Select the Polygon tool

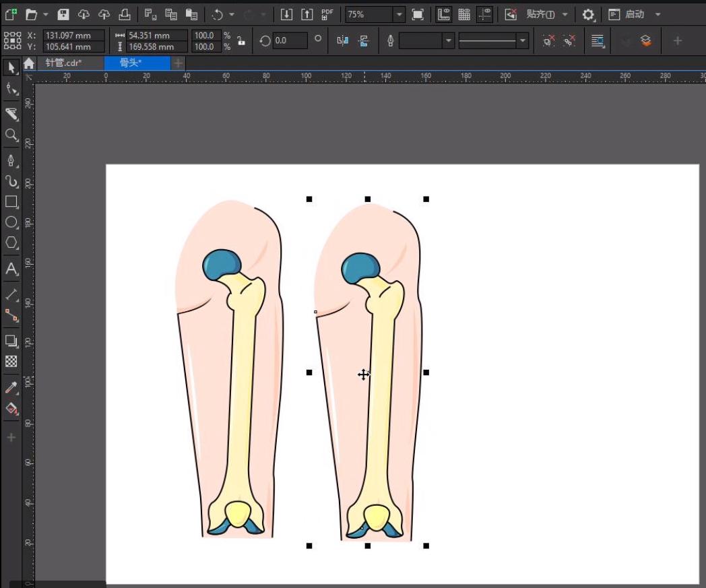coord(11,242)
